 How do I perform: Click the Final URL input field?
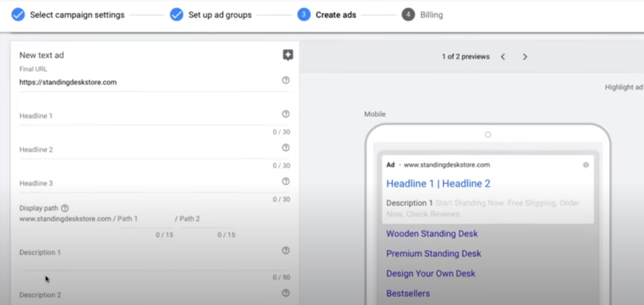[148, 82]
